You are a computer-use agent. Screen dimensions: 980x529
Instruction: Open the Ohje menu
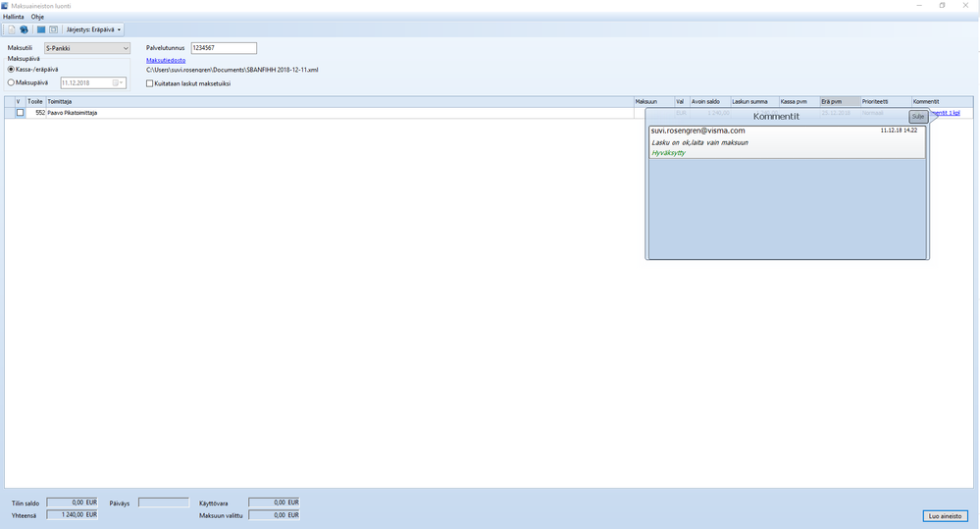(x=37, y=17)
